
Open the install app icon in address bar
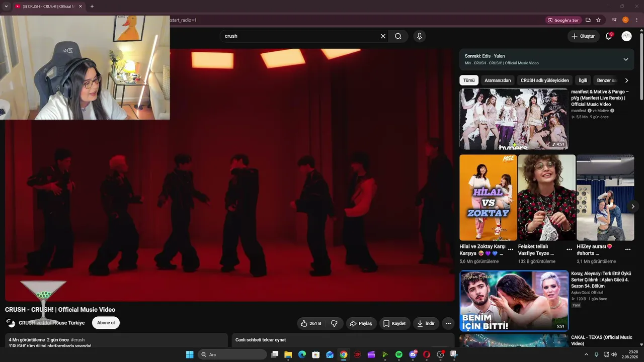588,20
